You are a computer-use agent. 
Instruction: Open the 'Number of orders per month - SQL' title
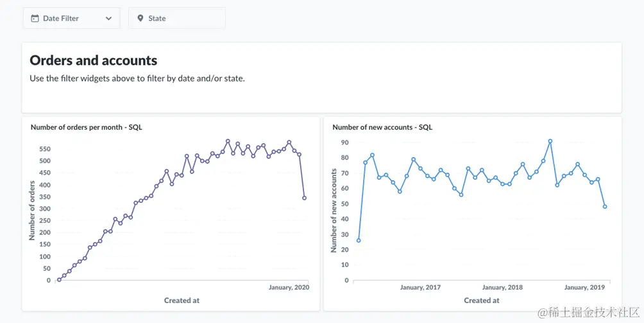(x=87, y=127)
